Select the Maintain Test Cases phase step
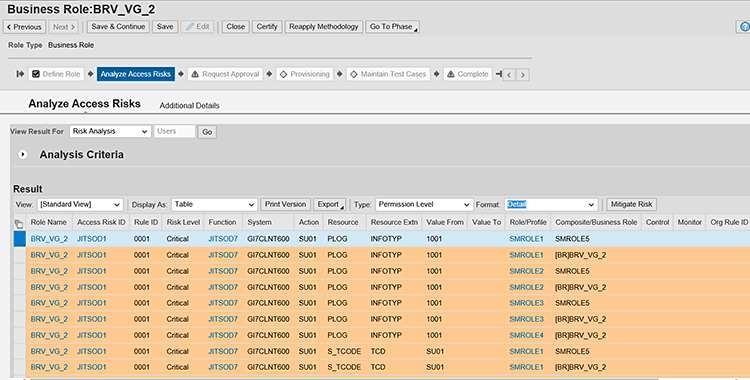 [388, 74]
